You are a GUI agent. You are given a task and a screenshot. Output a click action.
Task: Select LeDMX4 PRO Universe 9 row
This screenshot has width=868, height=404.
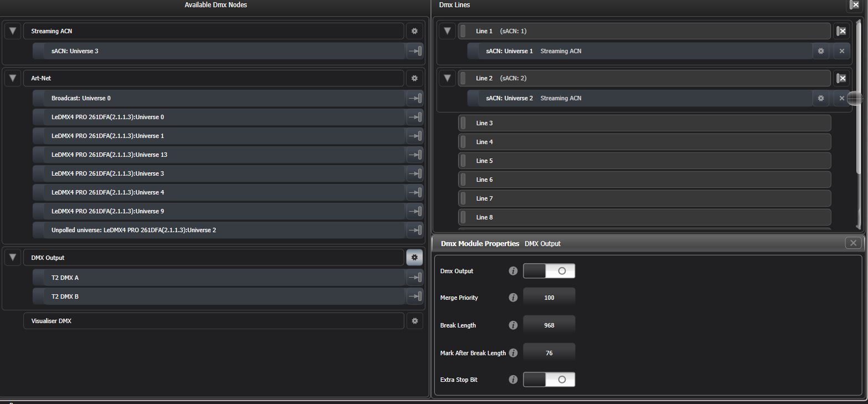(x=219, y=211)
